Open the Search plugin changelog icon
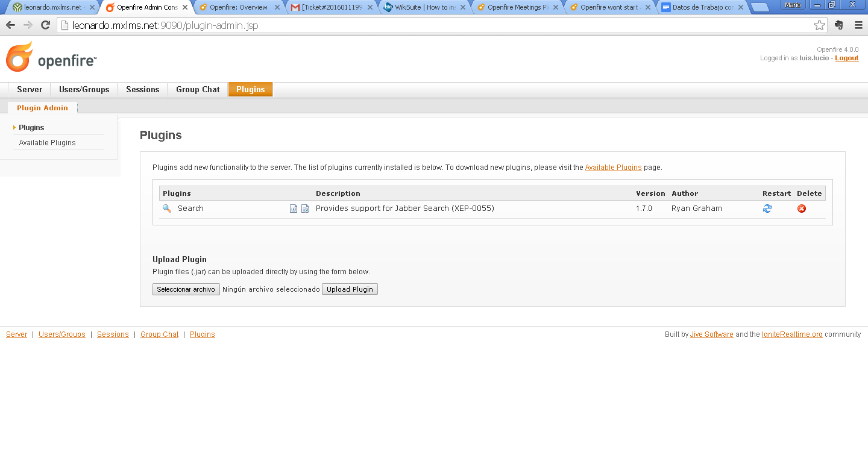The image size is (868, 455). pyautogui.click(x=305, y=209)
